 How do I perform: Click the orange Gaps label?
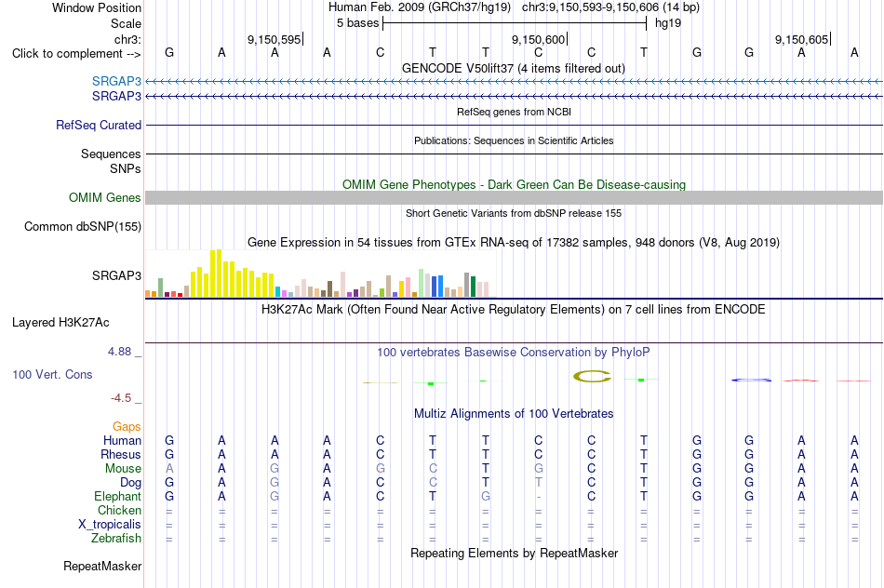pyautogui.click(x=127, y=427)
